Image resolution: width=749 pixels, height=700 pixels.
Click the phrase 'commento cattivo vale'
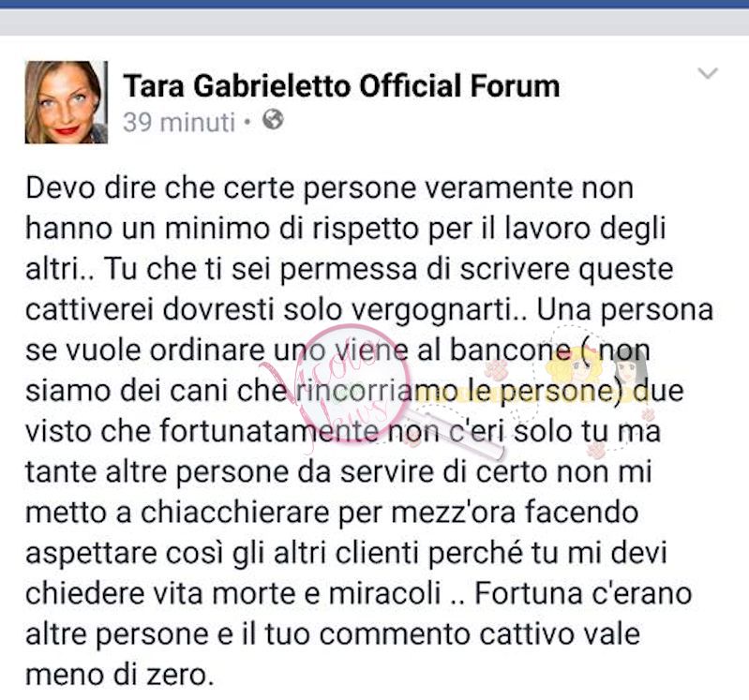pos(480,634)
